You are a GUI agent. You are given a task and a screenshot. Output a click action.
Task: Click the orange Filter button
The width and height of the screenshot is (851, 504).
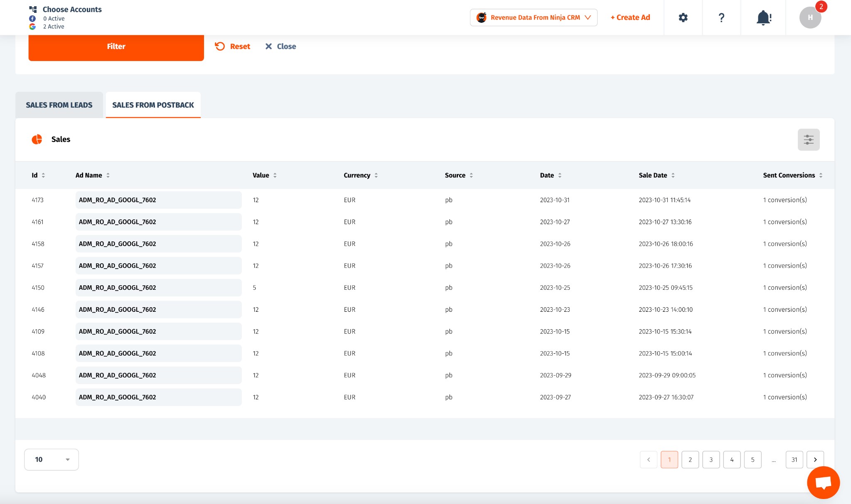click(116, 46)
